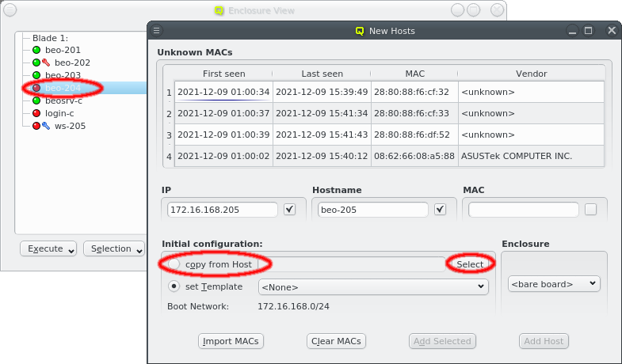Viewport: 622px width, 364px height.
Task: Click first seen cell 2021-12-09 01:00:34
Action: tap(223, 92)
